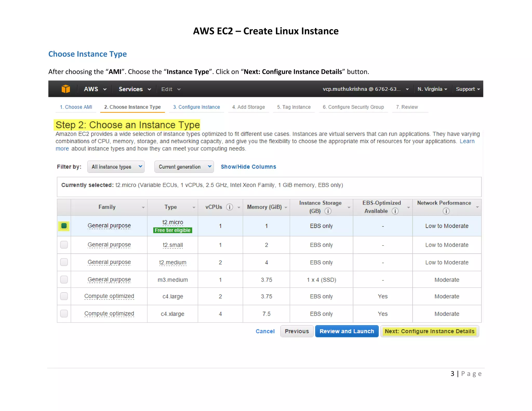Sort by vCPUs column arrow

239,207
